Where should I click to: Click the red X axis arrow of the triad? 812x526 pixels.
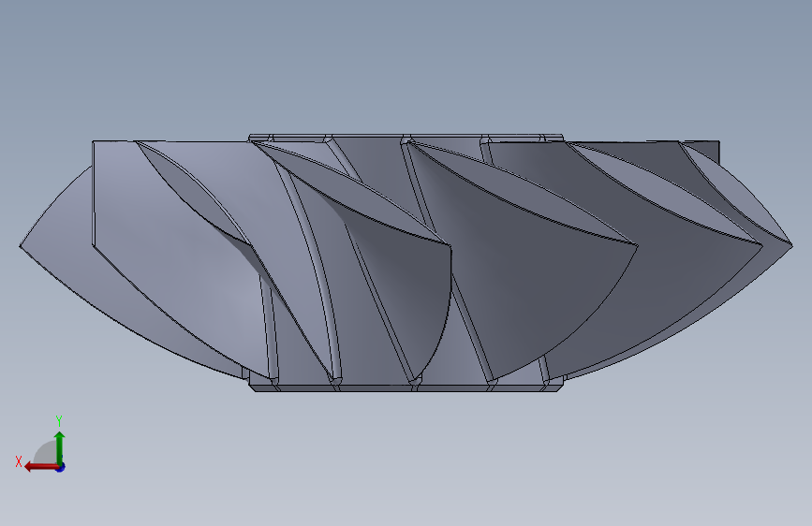(41, 467)
